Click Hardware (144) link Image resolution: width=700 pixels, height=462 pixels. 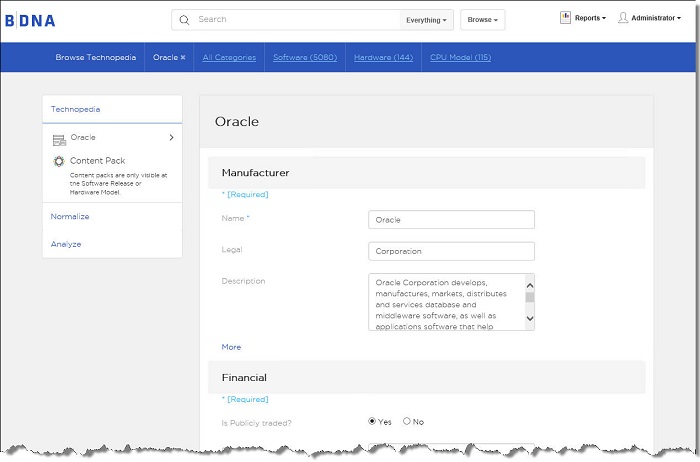(383, 58)
